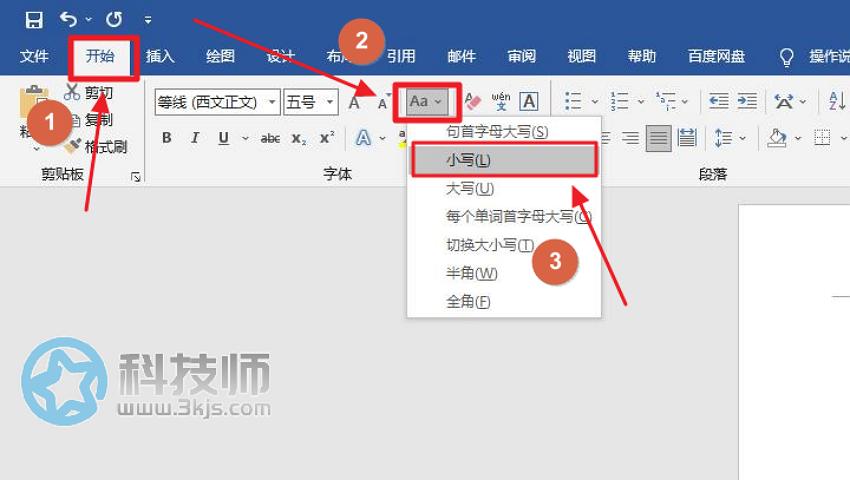Open the Numbering dropdown arrow

641,101
